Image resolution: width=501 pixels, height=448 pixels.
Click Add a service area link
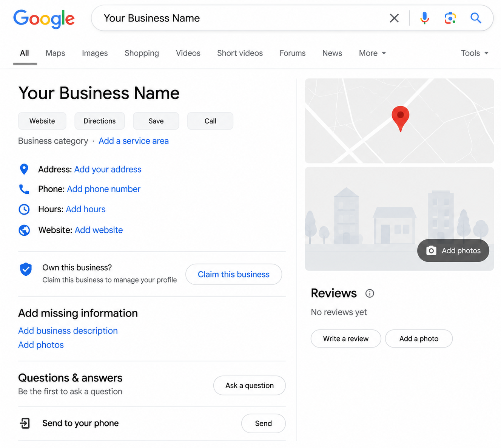tap(134, 141)
